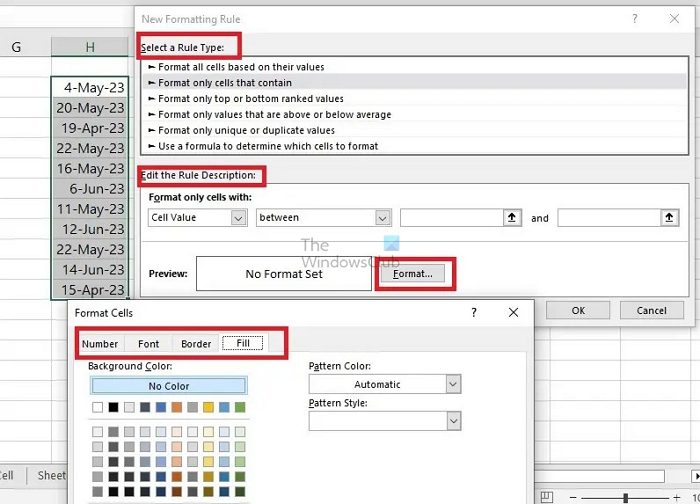700x504 pixels.
Task: Click the Format Cells help question mark
Action: (x=474, y=313)
